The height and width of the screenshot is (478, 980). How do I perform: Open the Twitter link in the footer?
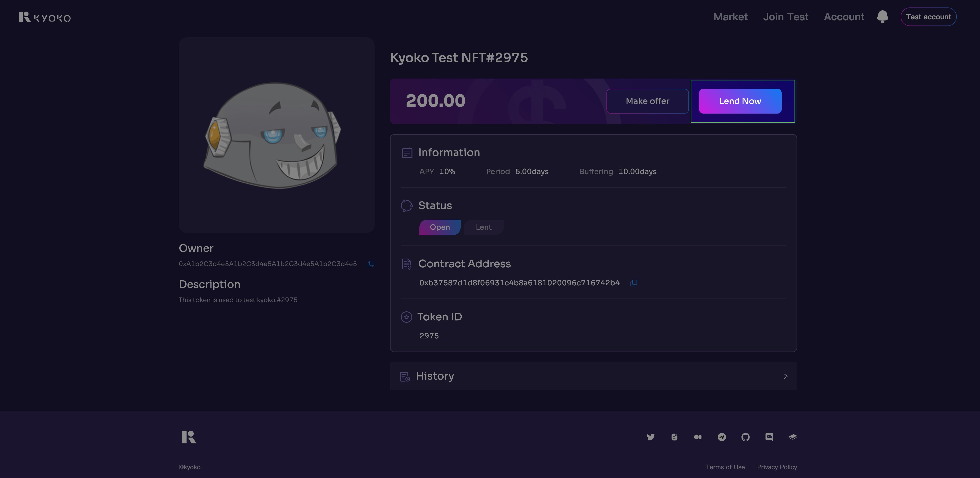(x=650, y=437)
